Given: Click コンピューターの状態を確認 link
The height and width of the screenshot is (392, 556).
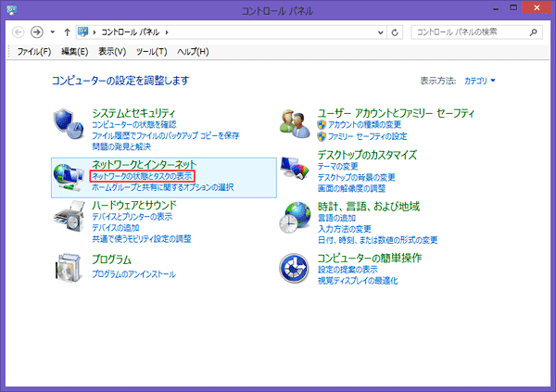Looking at the screenshot, I should (134, 124).
